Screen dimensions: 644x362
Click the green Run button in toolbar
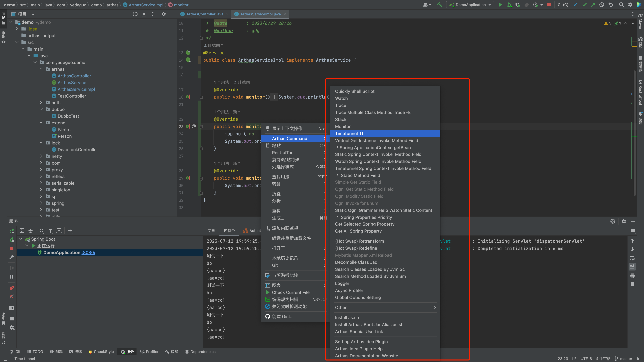point(500,5)
